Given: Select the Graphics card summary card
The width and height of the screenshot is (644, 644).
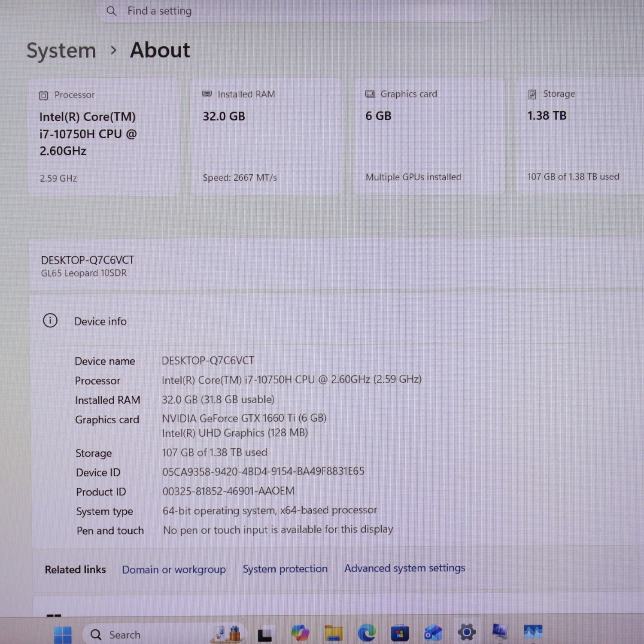Looking at the screenshot, I should [429, 136].
